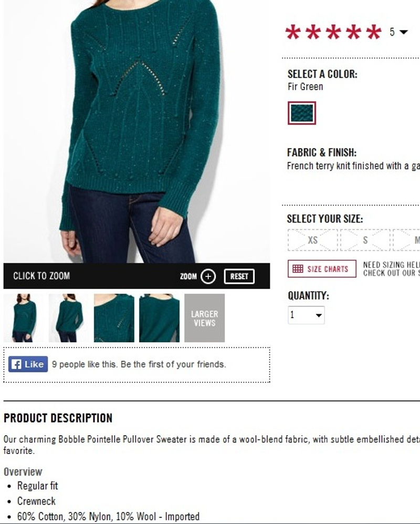
Task: Select the Fir Green color swatch
Action: tap(302, 113)
